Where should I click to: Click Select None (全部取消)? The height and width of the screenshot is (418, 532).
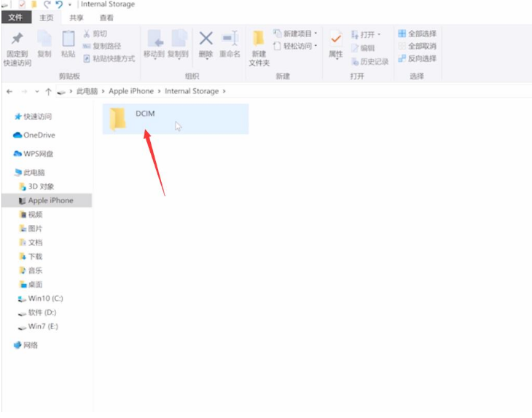pyautogui.click(x=417, y=46)
